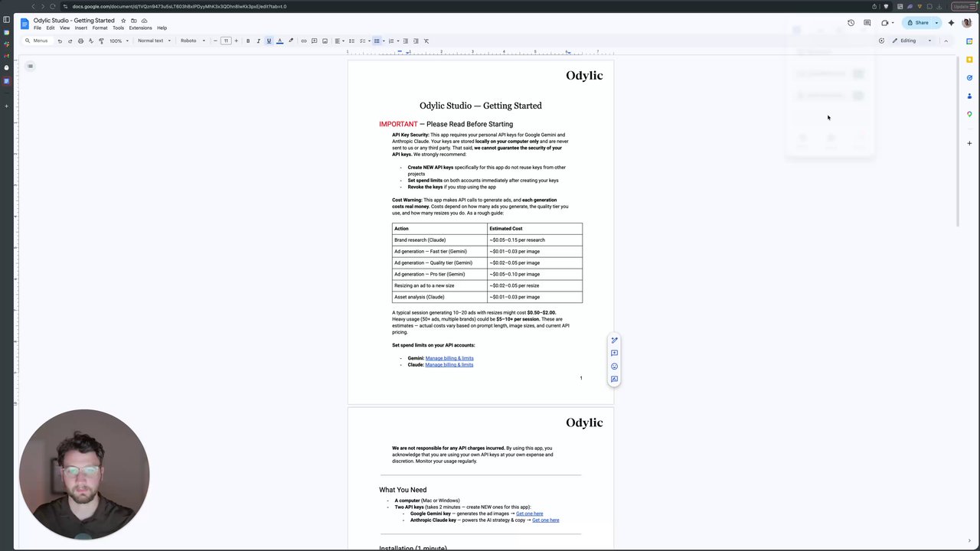
Task: Insert a link from the toolbar
Action: pos(304,41)
